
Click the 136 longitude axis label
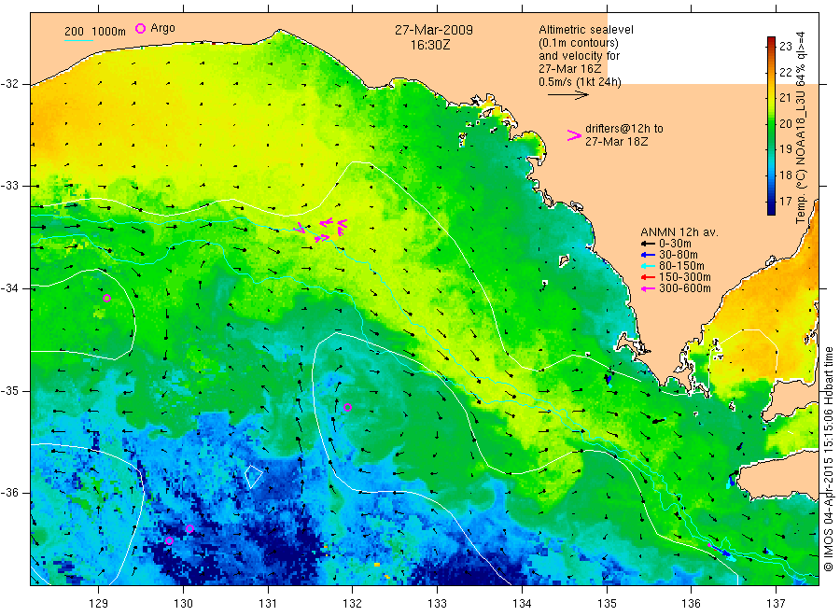coord(691,604)
